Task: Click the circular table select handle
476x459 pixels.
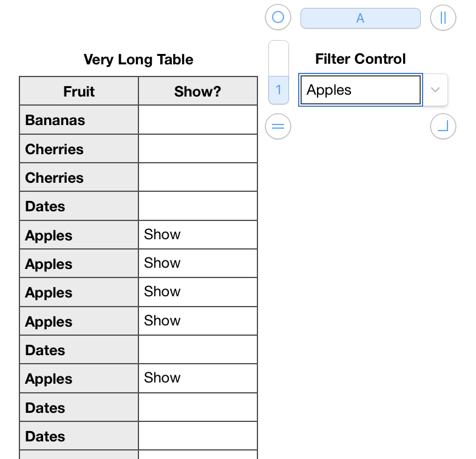Action: (x=278, y=18)
